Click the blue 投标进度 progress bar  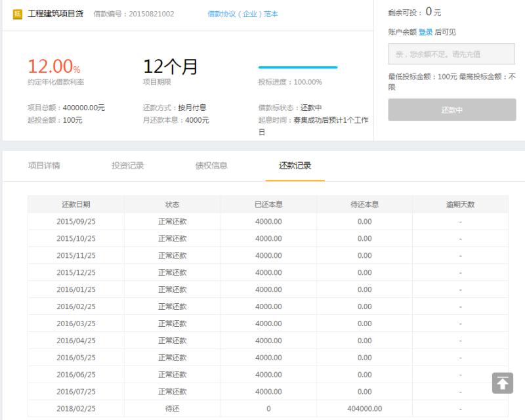pos(298,68)
